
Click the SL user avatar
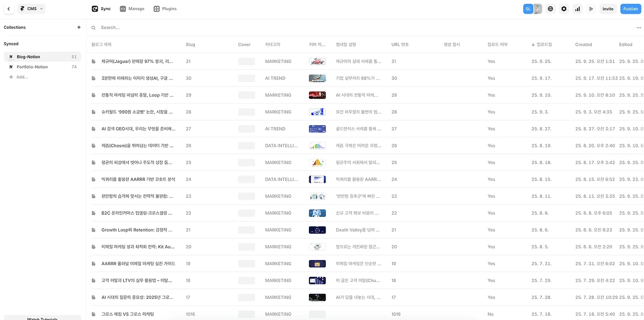click(x=528, y=9)
